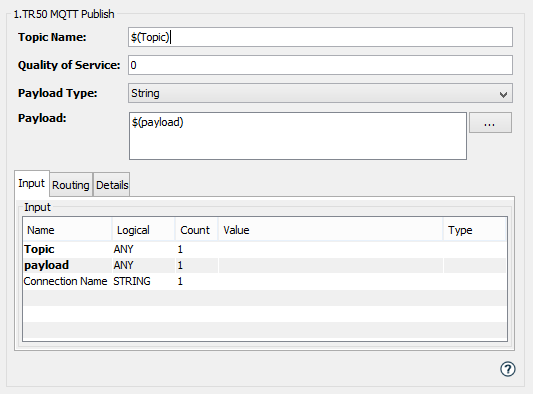Open the Details tab
The image size is (533, 394).
(x=112, y=185)
